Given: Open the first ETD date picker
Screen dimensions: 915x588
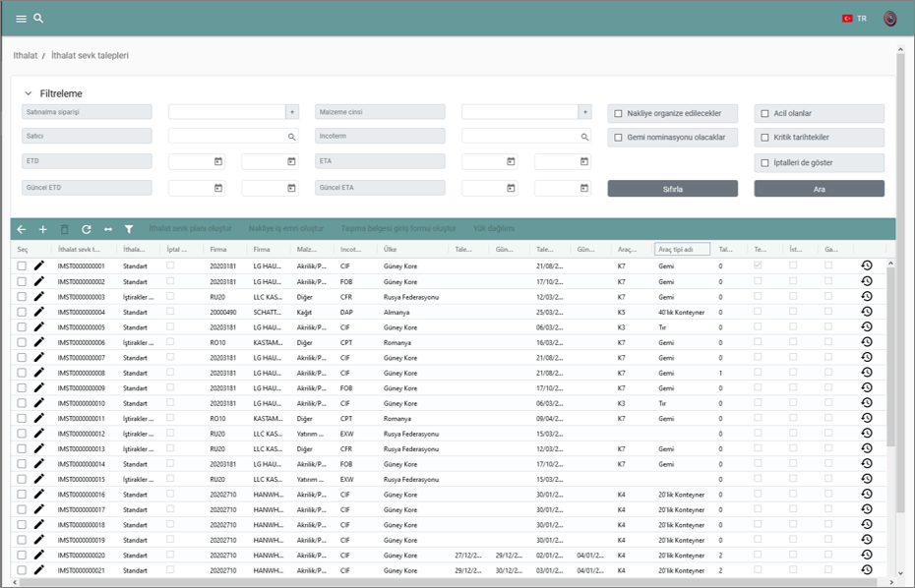Looking at the screenshot, I should 218,161.
